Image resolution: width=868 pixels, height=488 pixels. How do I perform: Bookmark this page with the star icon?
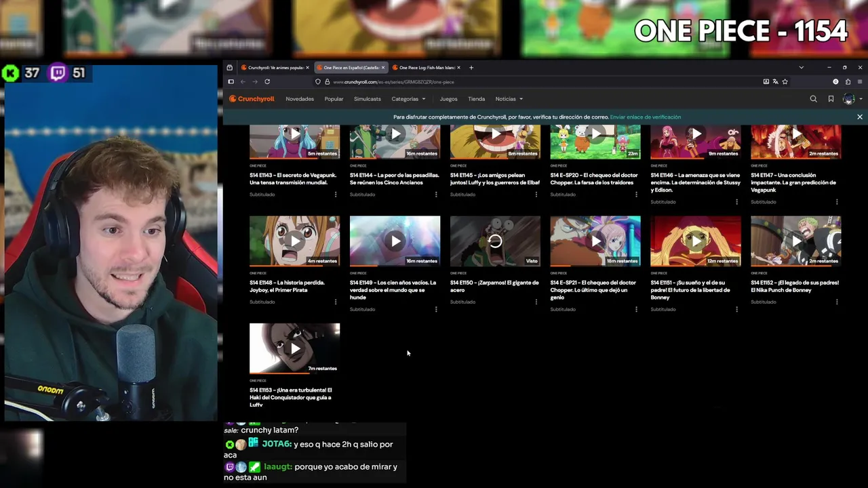785,82
